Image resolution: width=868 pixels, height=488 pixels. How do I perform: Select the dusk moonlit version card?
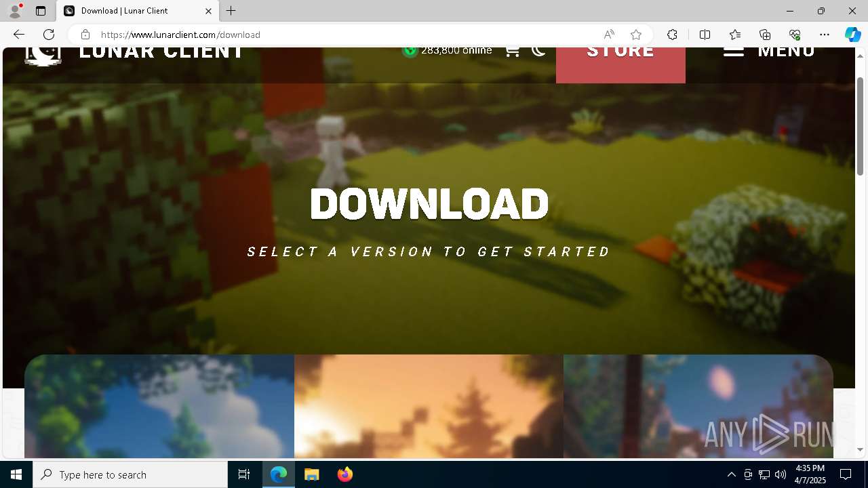(698, 406)
